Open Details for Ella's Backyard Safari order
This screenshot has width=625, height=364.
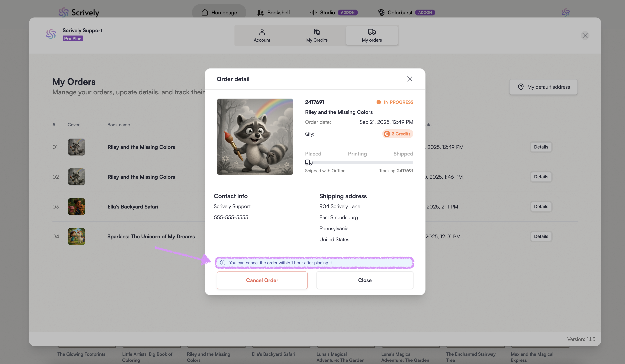click(x=541, y=206)
